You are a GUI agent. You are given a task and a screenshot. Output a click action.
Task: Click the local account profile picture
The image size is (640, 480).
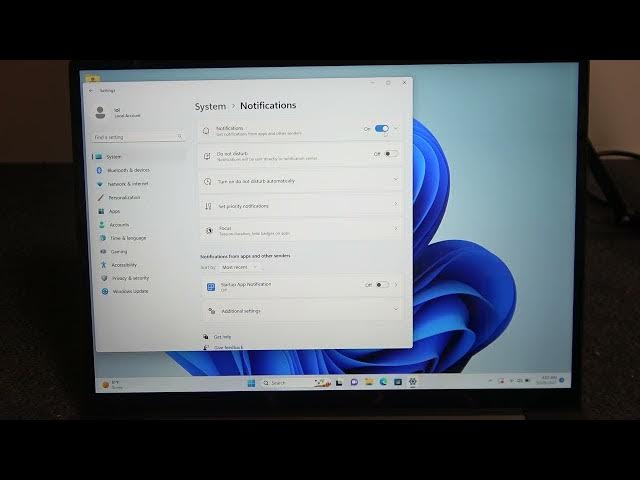100,112
